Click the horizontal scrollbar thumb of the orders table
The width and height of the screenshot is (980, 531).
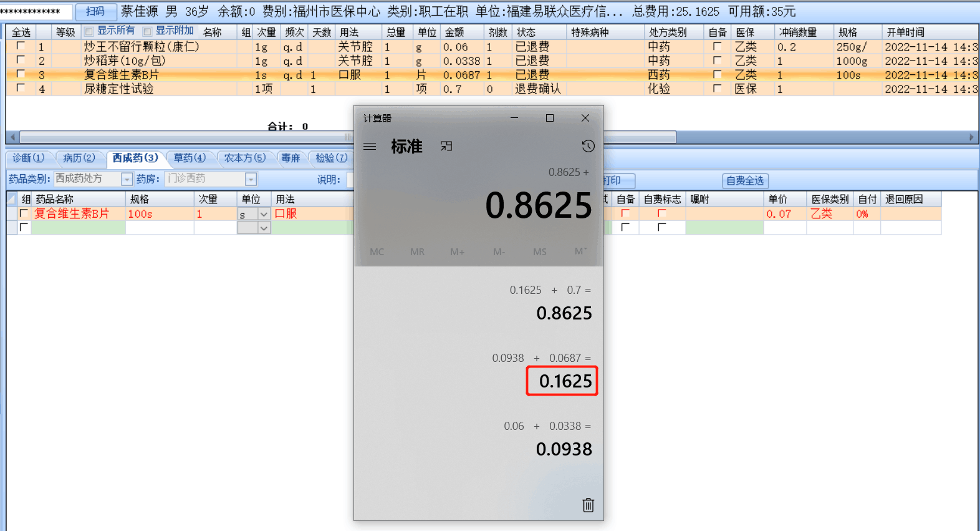[x=348, y=137]
